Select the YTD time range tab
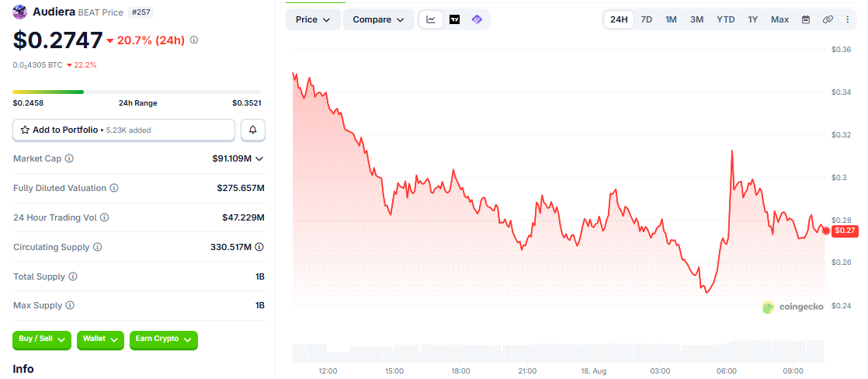 [x=726, y=19]
